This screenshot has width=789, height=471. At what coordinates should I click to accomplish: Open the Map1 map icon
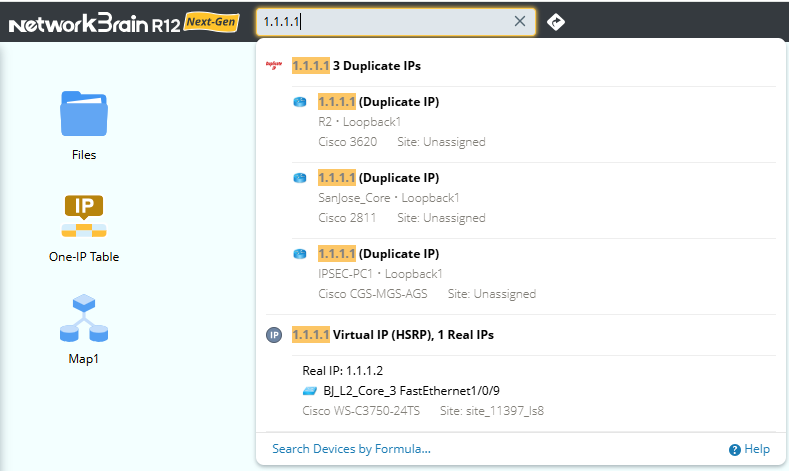click(84, 318)
